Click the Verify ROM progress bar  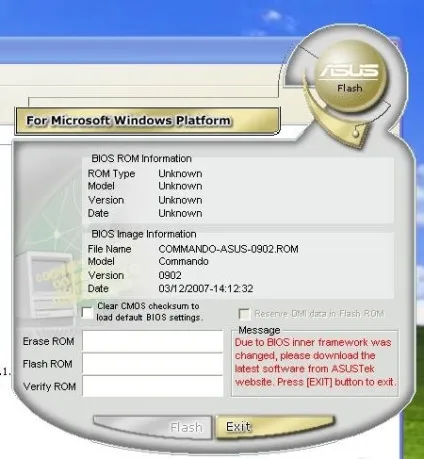pyautogui.click(x=153, y=386)
